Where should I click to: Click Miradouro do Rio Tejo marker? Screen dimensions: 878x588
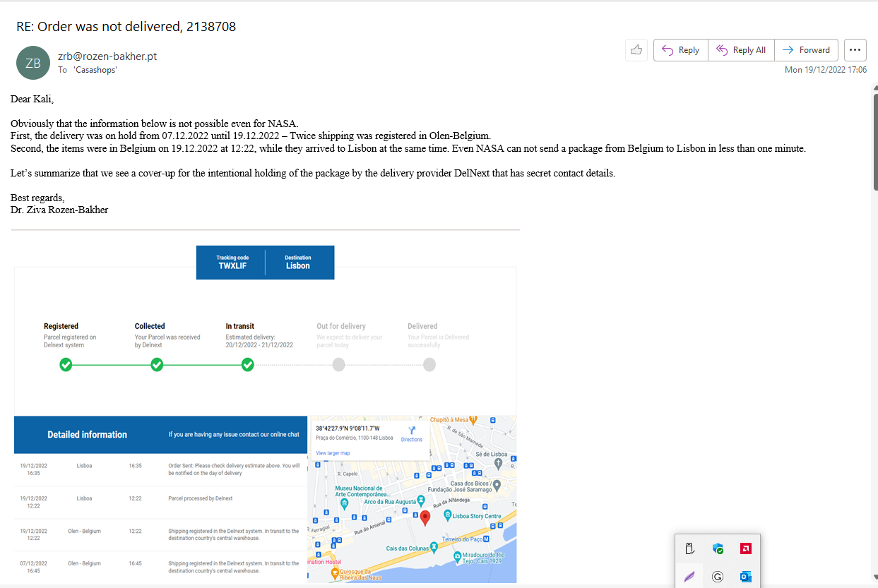point(457,556)
